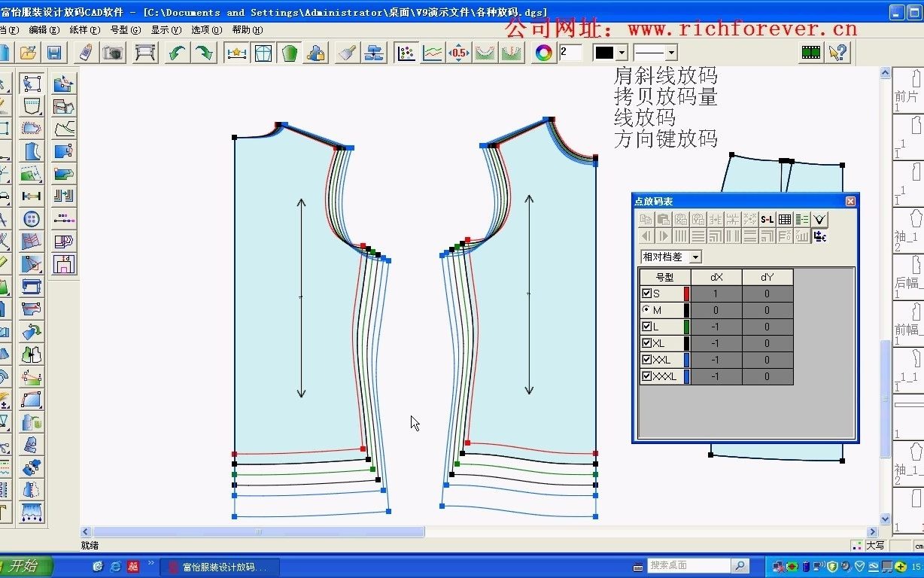Uncheck the S size checkbox
This screenshot has height=578, width=924.
click(646, 294)
